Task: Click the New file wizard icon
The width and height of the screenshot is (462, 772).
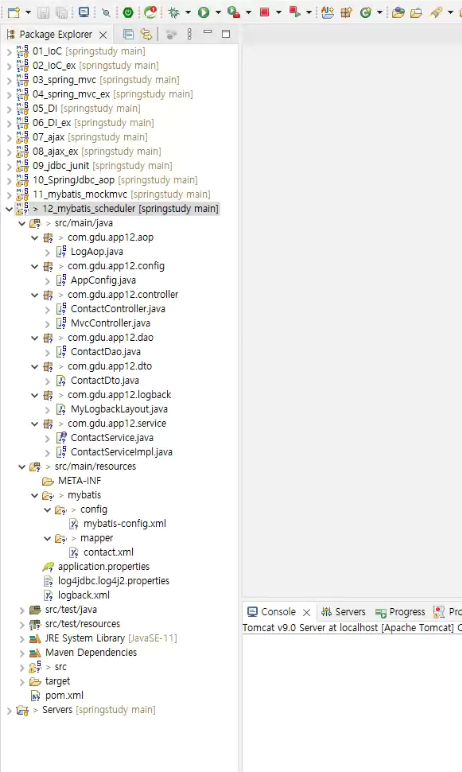Action: pyautogui.click(x=14, y=12)
